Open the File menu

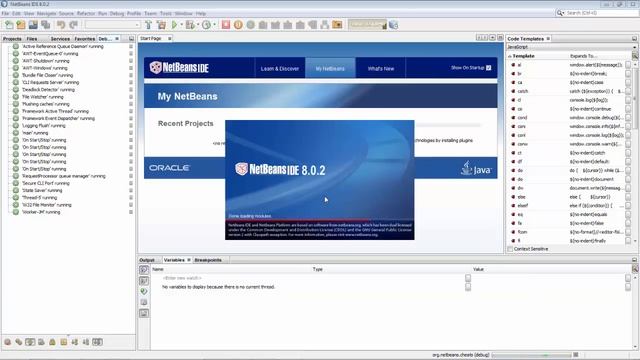point(5,13)
